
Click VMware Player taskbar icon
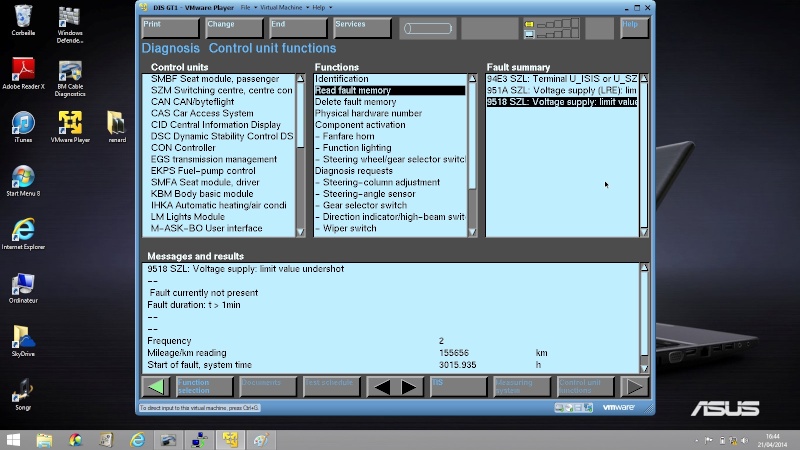point(230,440)
